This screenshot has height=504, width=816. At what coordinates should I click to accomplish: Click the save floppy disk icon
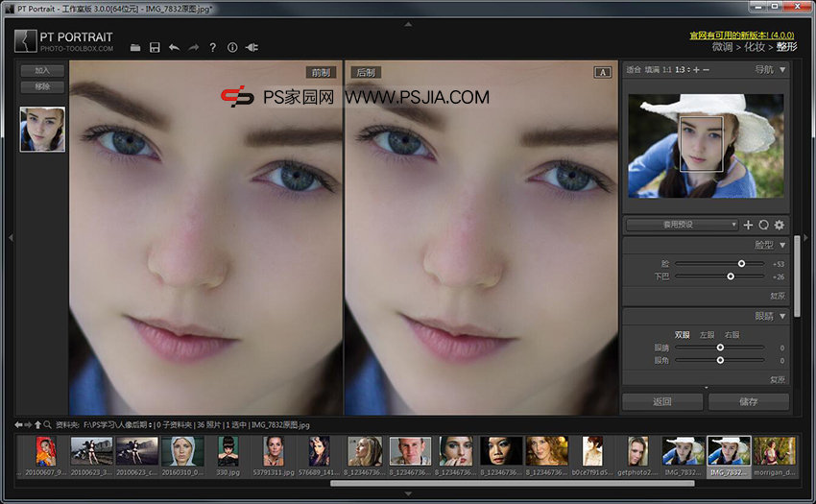pos(155,47)
